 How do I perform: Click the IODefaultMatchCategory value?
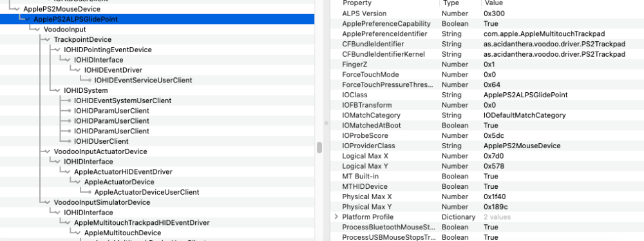click(x=524, y=115)
